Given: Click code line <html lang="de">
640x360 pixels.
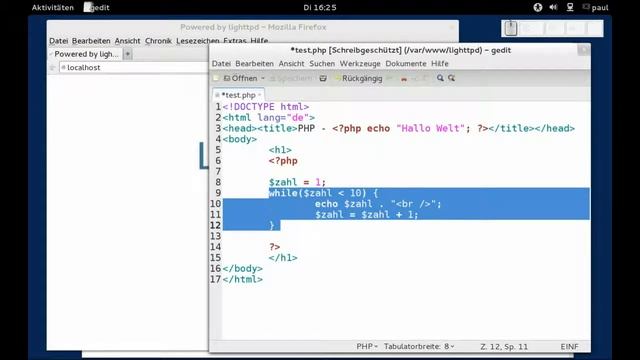Looking at the screenshot, I should 269,118.
